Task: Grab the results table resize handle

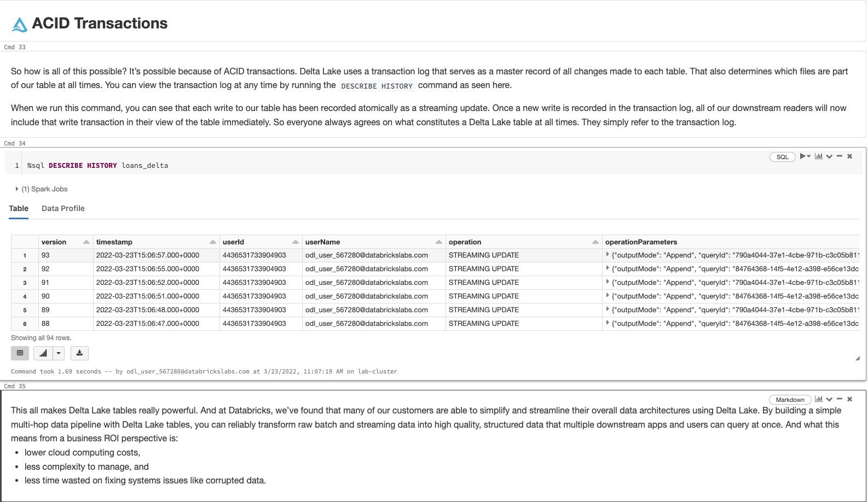Action: (857, 359)
